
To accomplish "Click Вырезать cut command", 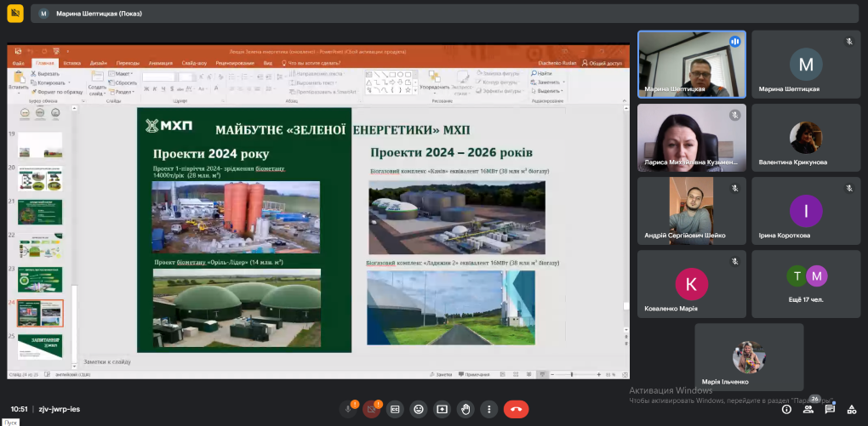I will [45, 74].
